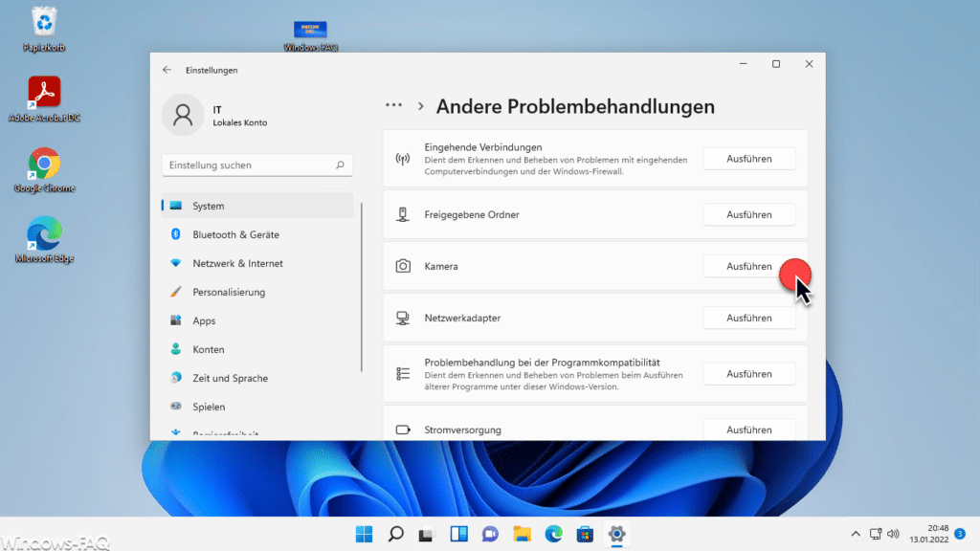The image size is (980, 551).
Task: Click the Lokales Konto label
Action: [x=240, y=122]
